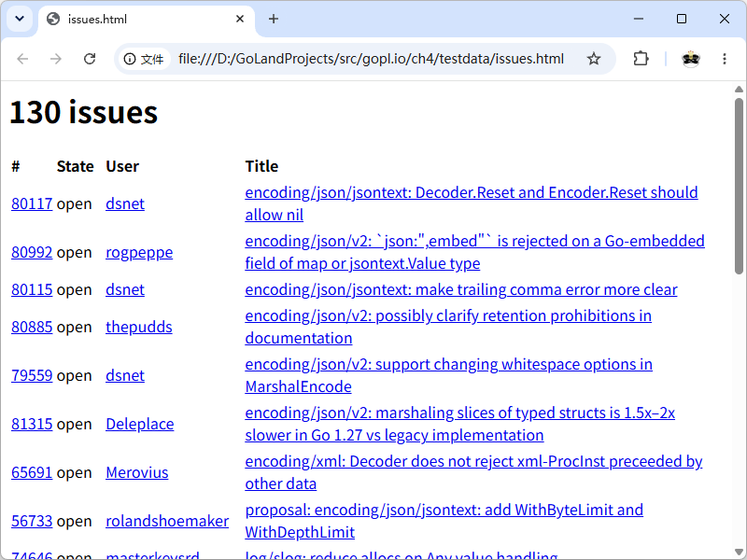This screenshot has height=560, width=747.
Task: Focus the address bar URL field
Action: [x=371, y=59]
